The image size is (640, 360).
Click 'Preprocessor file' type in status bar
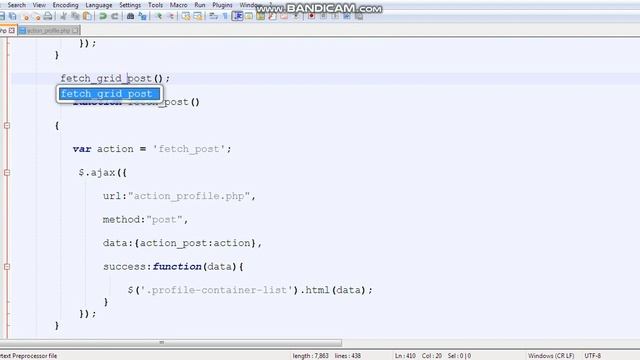[x=35, y=356]
